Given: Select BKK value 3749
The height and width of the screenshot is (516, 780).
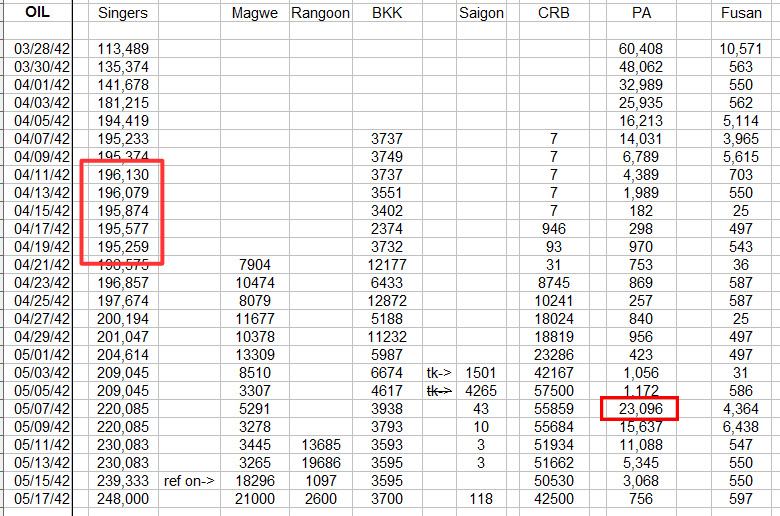Looking at the screenshot, I should (x=387, y=157).
